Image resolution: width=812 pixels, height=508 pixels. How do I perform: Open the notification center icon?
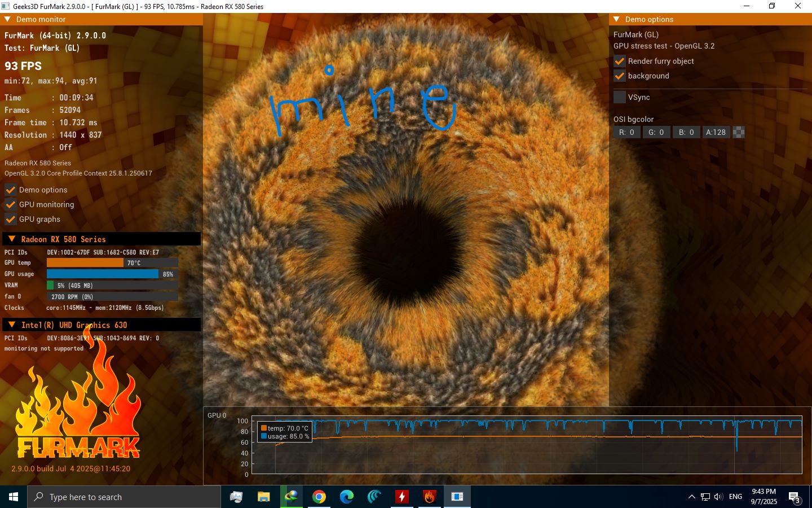pos(795,497)
